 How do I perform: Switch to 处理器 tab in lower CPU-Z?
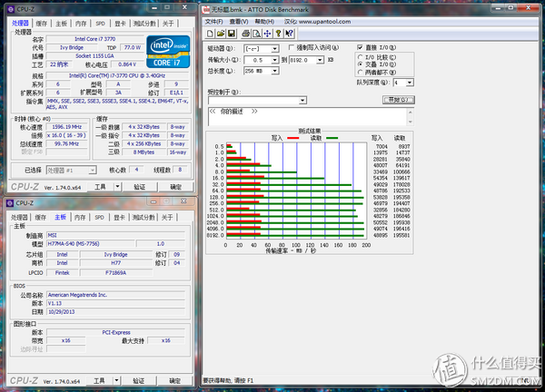click(x=19, y=218)
